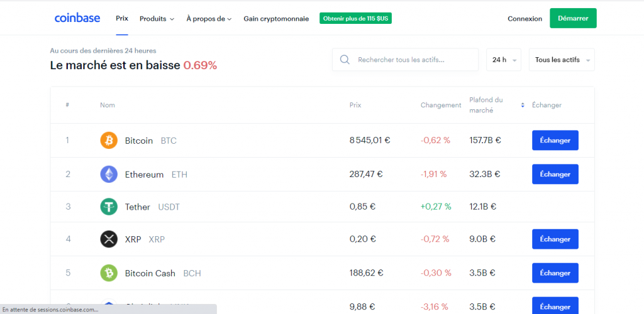Image resolution: width=644 pixels, height=314 pixels.
Task: Click the Connexion link
Action: 525,19
